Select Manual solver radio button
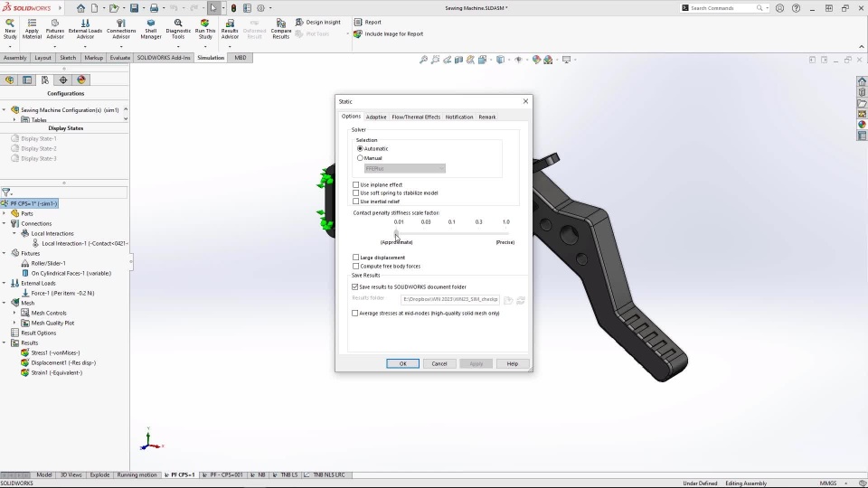 pyautogui.click(x=360, y=157)
